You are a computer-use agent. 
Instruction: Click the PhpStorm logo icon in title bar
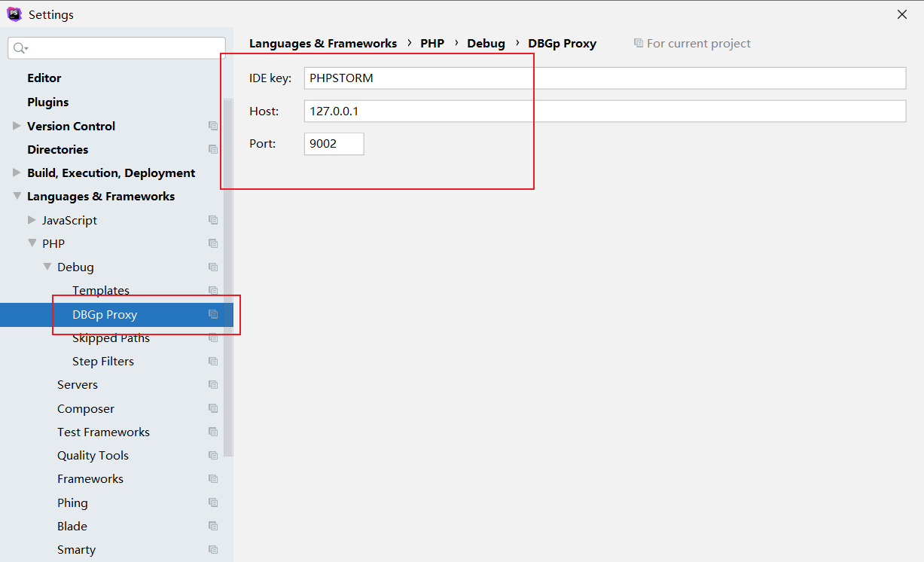14,14
